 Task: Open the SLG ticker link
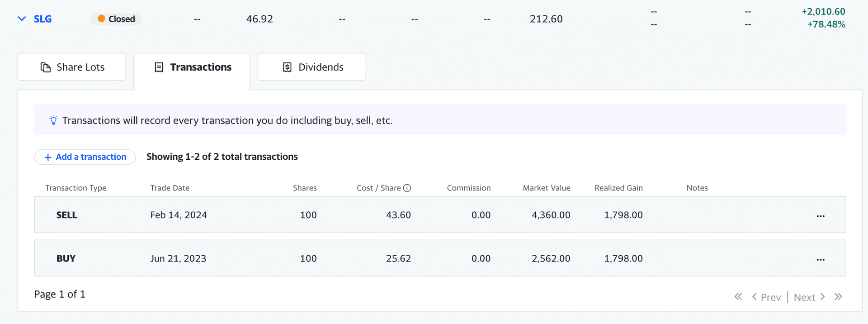point(43,19)
